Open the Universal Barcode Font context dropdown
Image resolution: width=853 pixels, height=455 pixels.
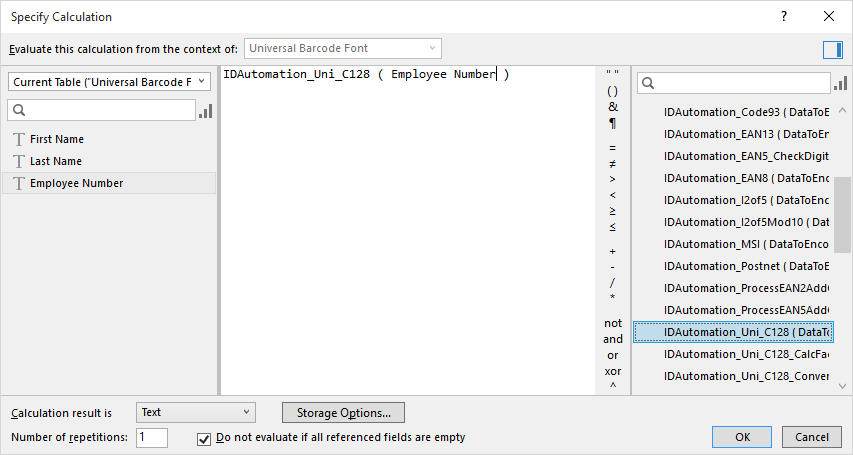[x=343, y=48]
